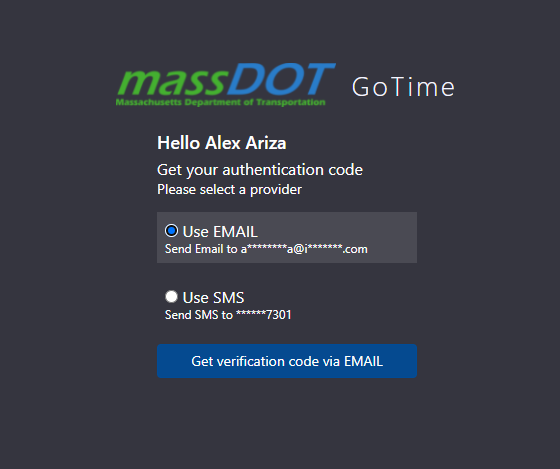Click the masked email address text
Screen dimensions: 560x469
[x=304, y=249]
